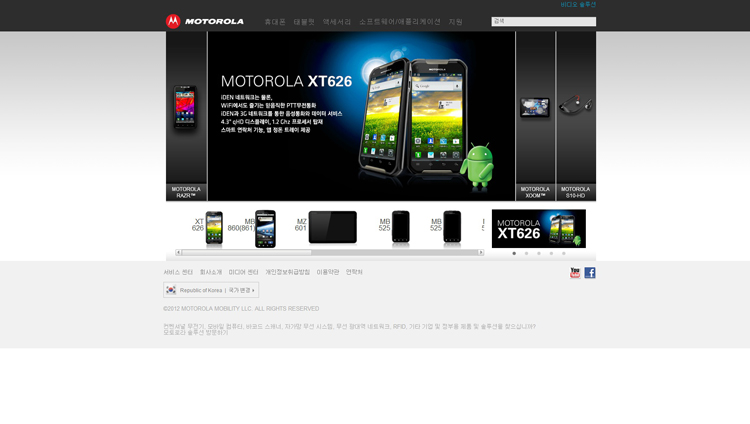
Task: Click into the 검색 search field
Action: point(543,21)
